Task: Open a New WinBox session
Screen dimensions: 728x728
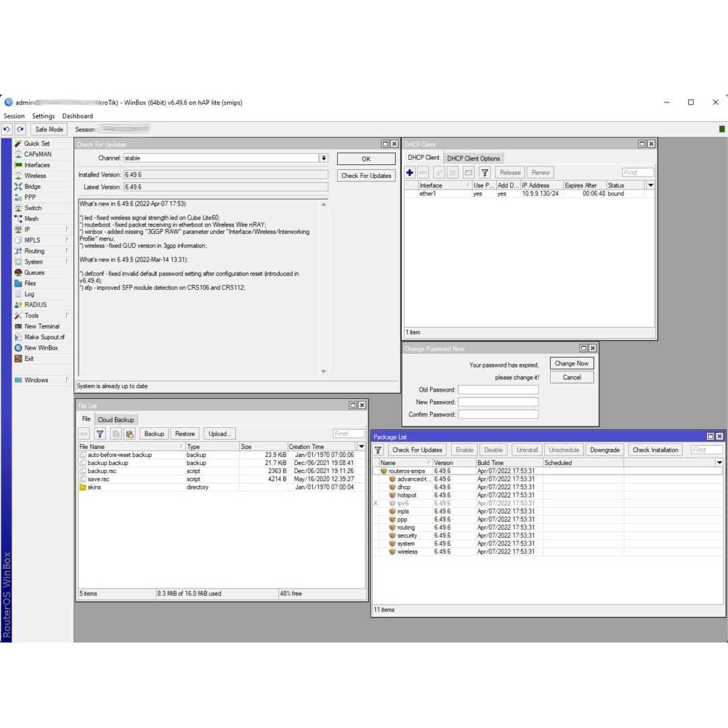Action: click(x=41, y=348)
